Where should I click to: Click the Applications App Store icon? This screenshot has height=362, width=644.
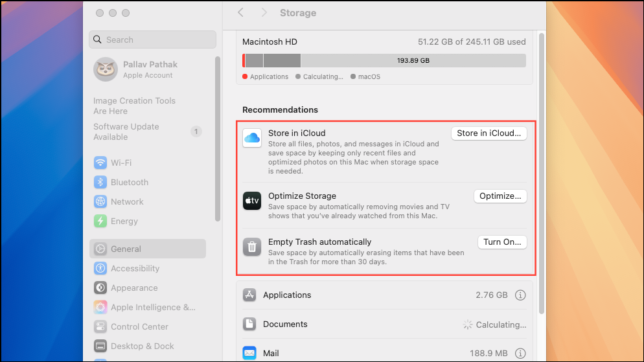249,295
